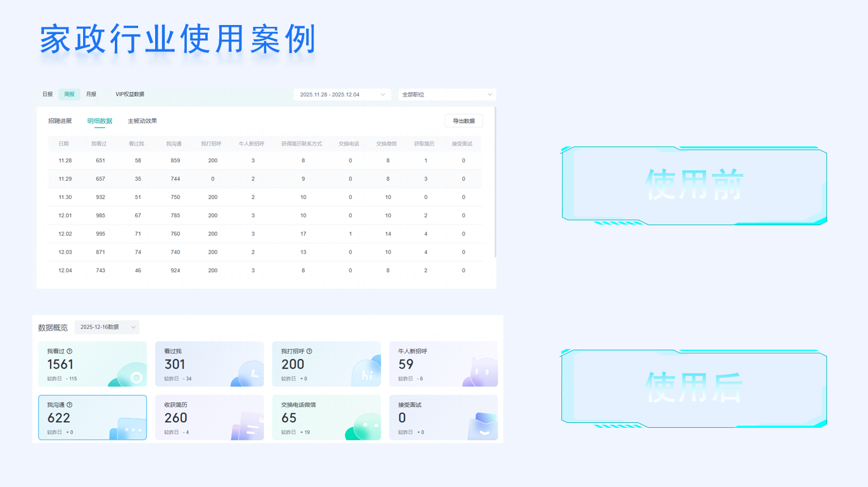
Task: Select the 明细数据 tab
Action: (100, 121)
